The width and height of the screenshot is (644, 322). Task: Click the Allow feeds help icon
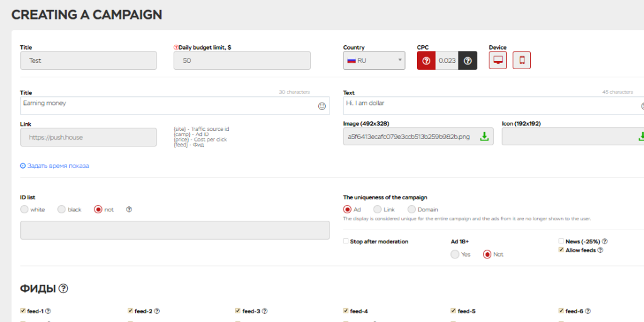tap(600, 250)
